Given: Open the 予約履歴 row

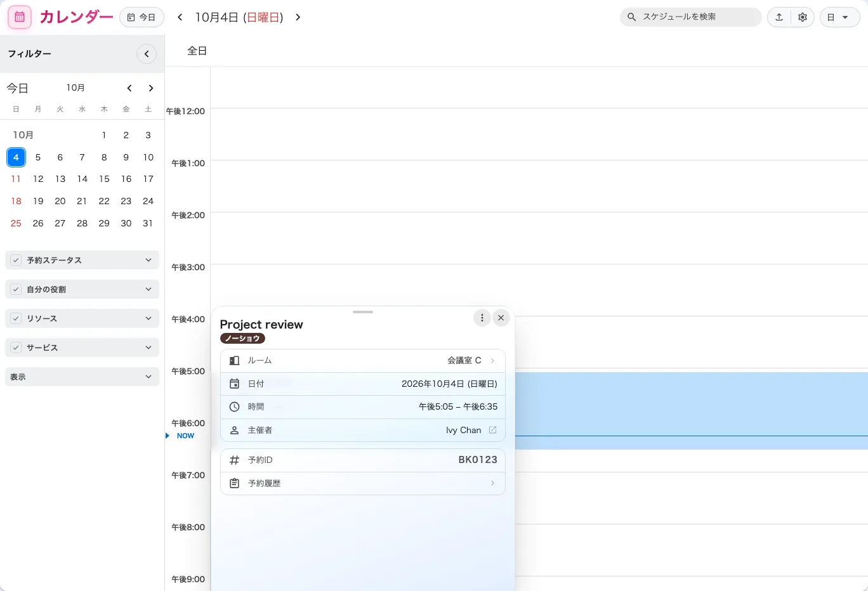Looking at the screenshot, I should click(363, 483).
